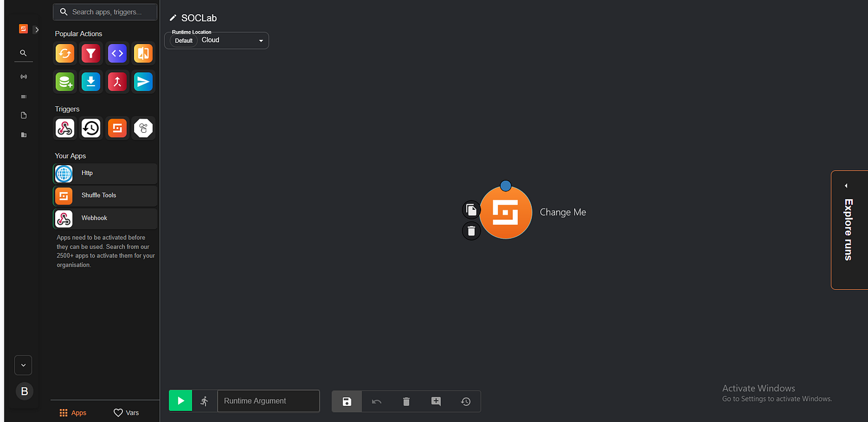Open revision history icon in bottom toolbar

[466, 402]
